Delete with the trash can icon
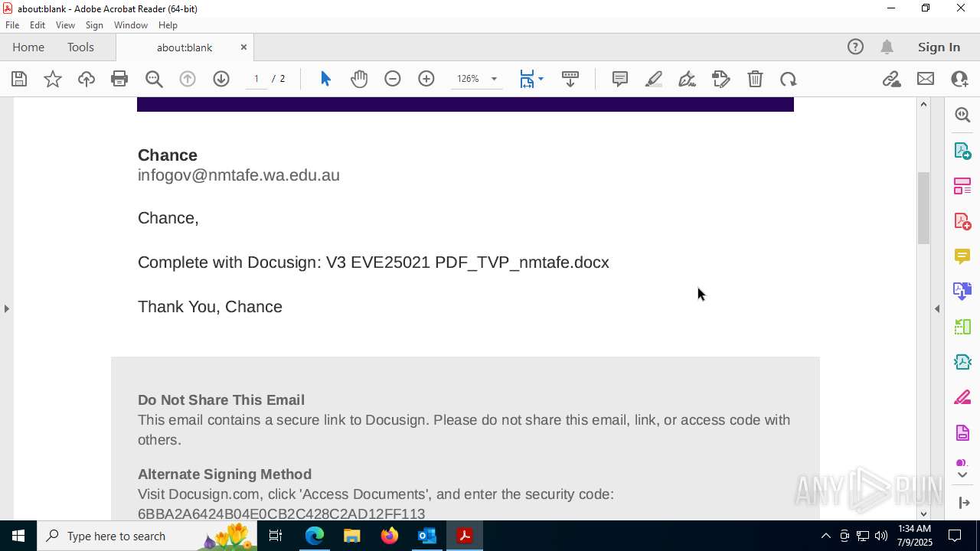 (x=755, y=79)
